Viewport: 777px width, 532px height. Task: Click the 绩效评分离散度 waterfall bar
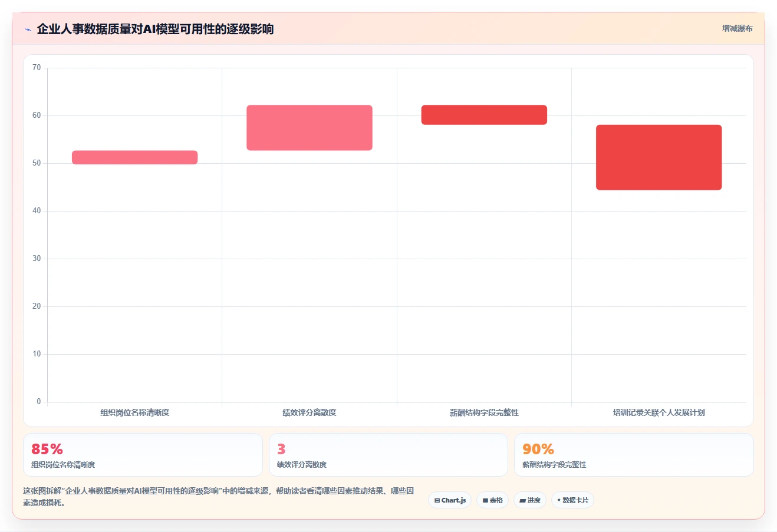pyautogui.click(x=310, y=128)
